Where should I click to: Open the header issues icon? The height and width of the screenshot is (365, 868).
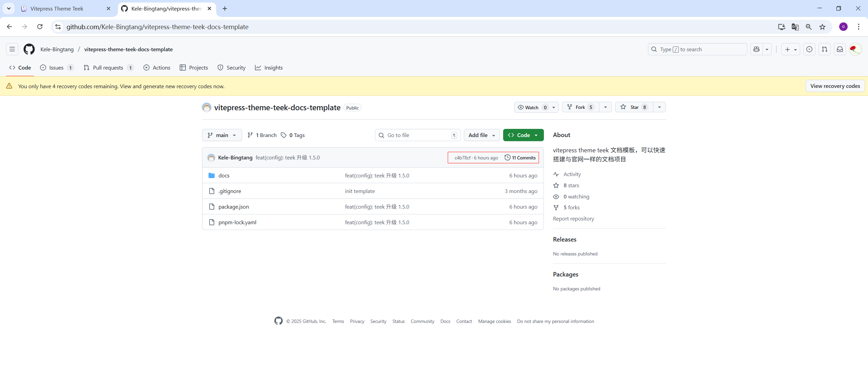coord(809,49)
